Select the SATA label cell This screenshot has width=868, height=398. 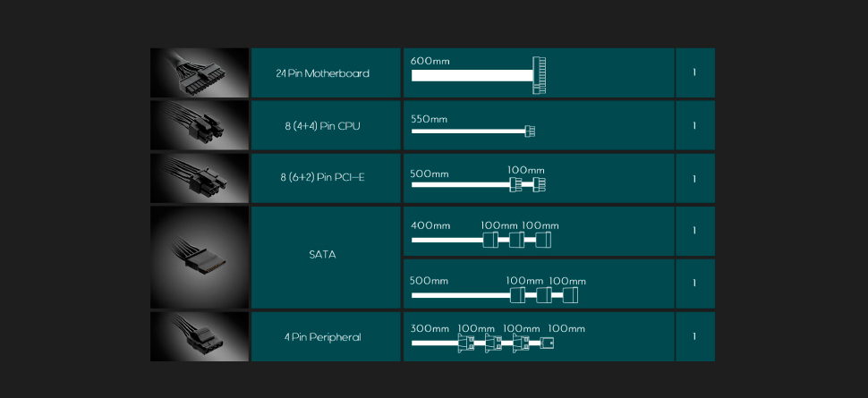322,255
